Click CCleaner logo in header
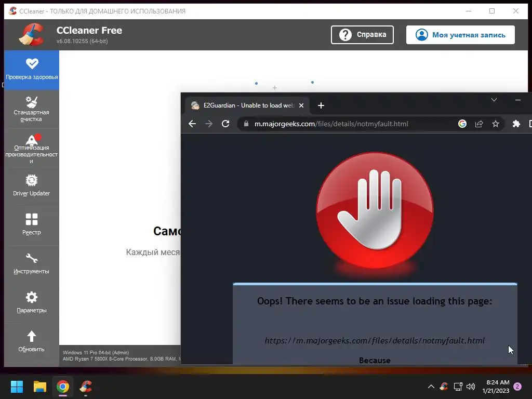This screenshot has height=399, width=532. 31,34
